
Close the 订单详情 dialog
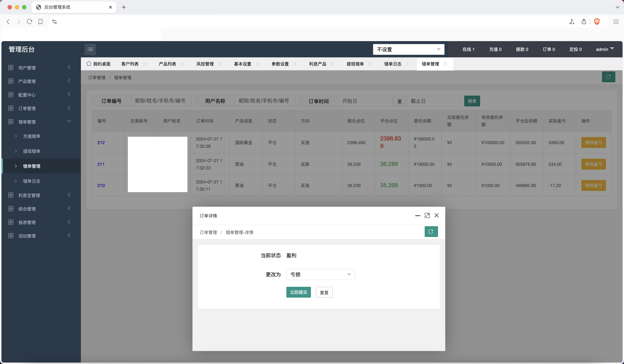pyautogui.click(x=437, y=215)
